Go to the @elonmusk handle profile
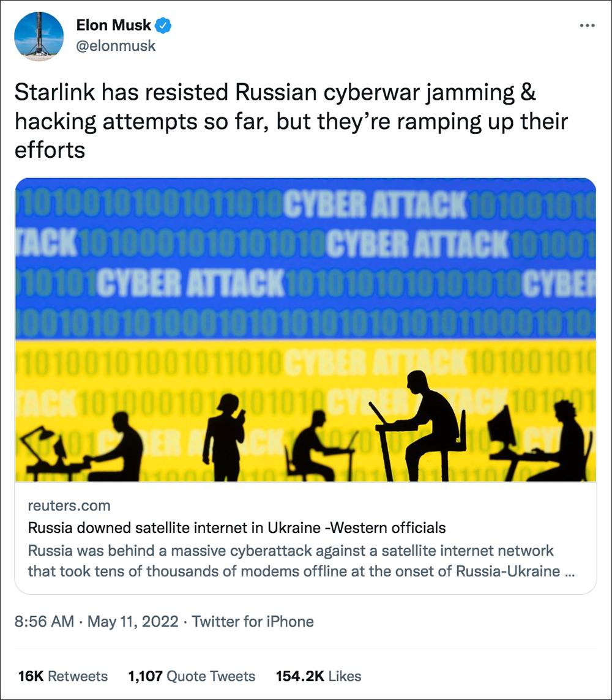This screenshot has width=612, height=700. coord(116,46)
